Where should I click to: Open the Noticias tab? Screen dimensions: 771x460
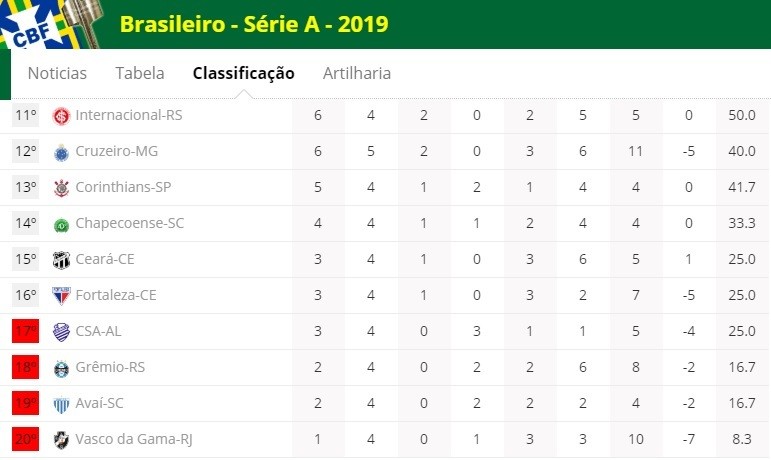point(57,73)
